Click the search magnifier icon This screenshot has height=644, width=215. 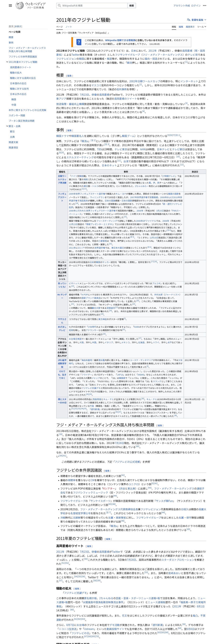(x=59, y=6)
